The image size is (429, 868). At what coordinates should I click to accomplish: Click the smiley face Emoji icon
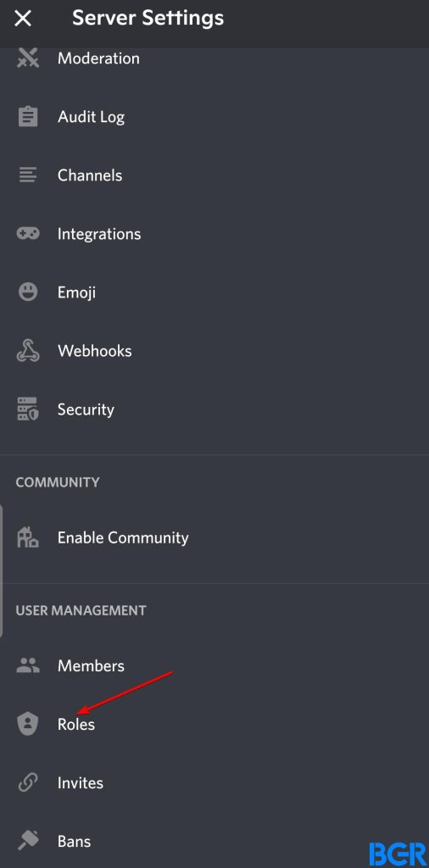[28, 292]
